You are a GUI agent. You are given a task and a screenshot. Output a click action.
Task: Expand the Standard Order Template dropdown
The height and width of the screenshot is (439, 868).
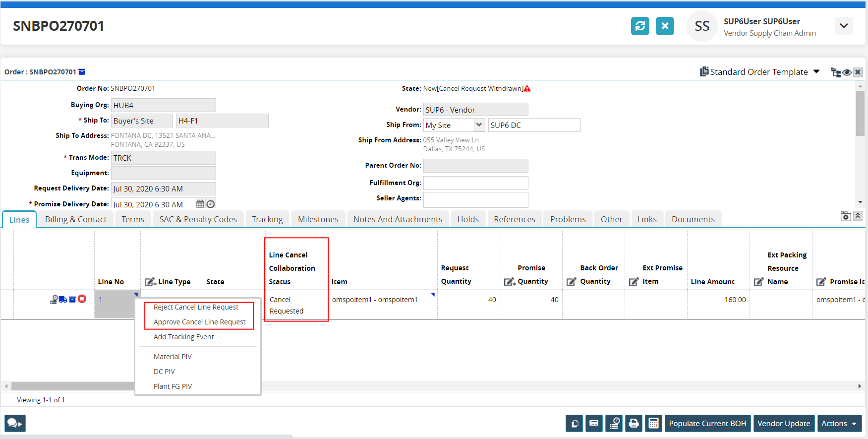(x=816, y=72)
